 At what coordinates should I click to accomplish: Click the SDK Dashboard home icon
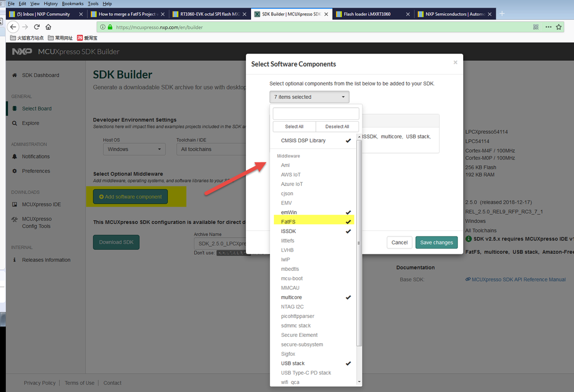pyautogui.click(x=14, y=75)
